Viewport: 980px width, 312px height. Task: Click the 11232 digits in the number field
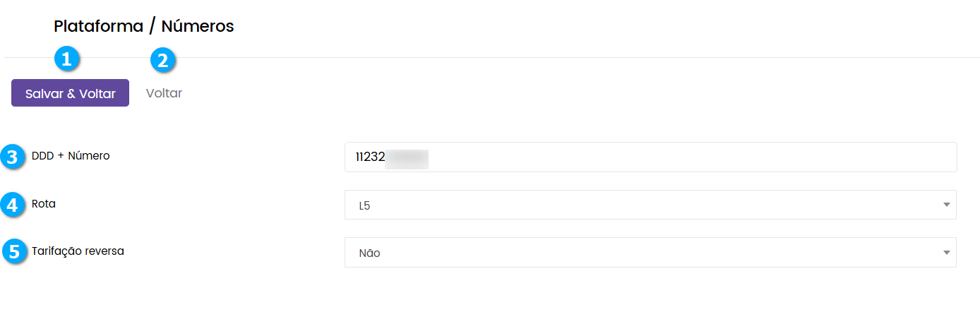370,157
